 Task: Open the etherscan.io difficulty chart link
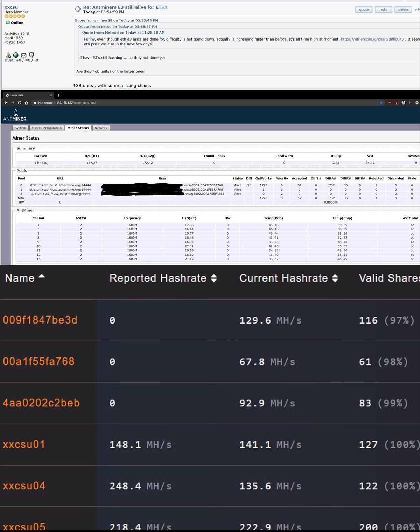(372, 39)
